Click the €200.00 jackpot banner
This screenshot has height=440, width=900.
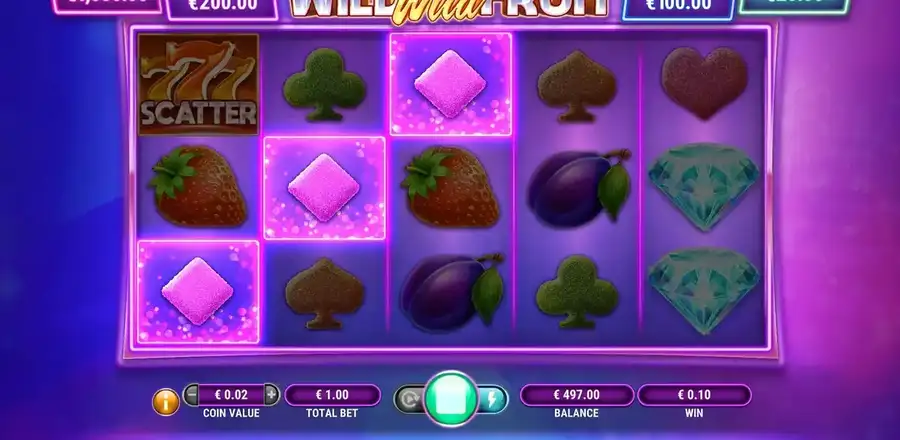coord(223,8)
